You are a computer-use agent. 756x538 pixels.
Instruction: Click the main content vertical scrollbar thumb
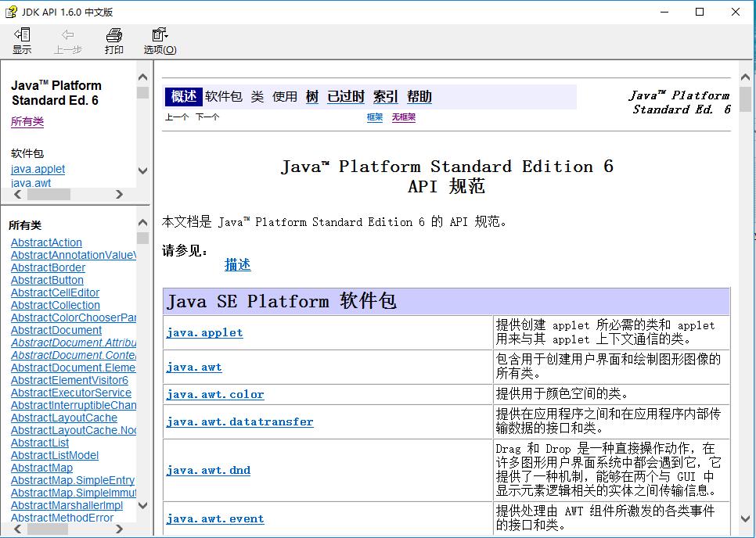(x=745, y=99)
